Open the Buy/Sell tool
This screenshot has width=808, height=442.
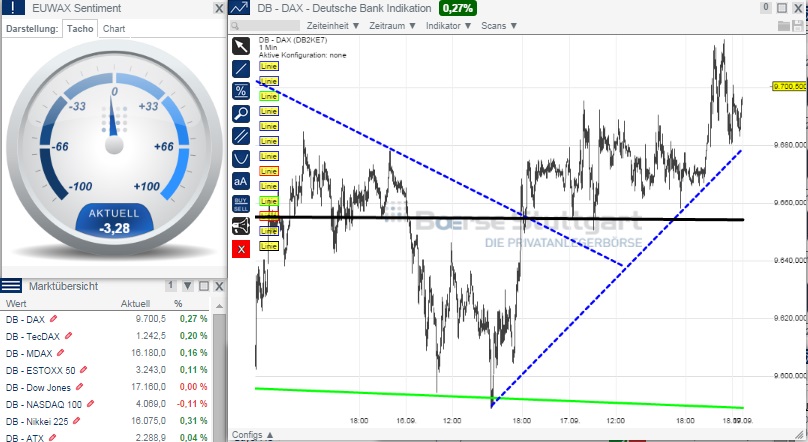click(x=241, y=204)
